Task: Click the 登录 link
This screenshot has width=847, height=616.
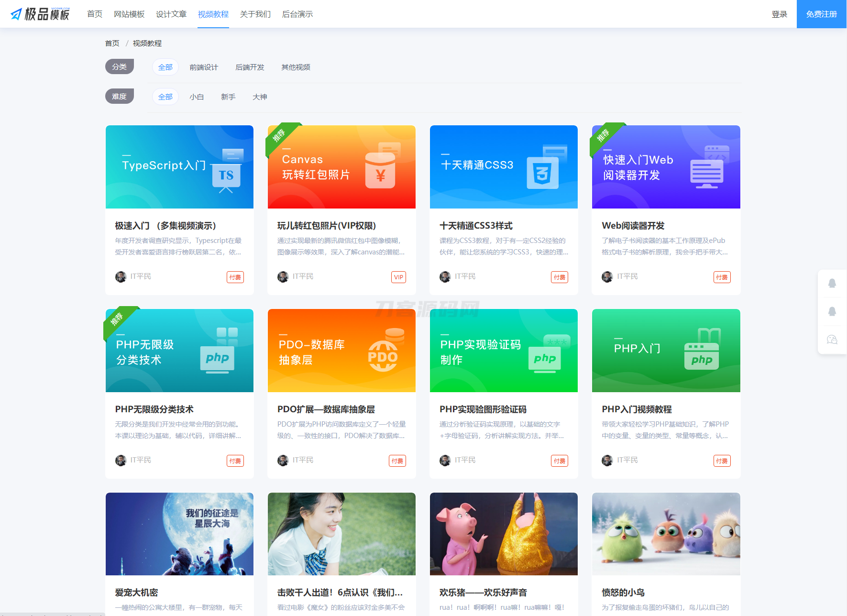Action: (780, 14)
